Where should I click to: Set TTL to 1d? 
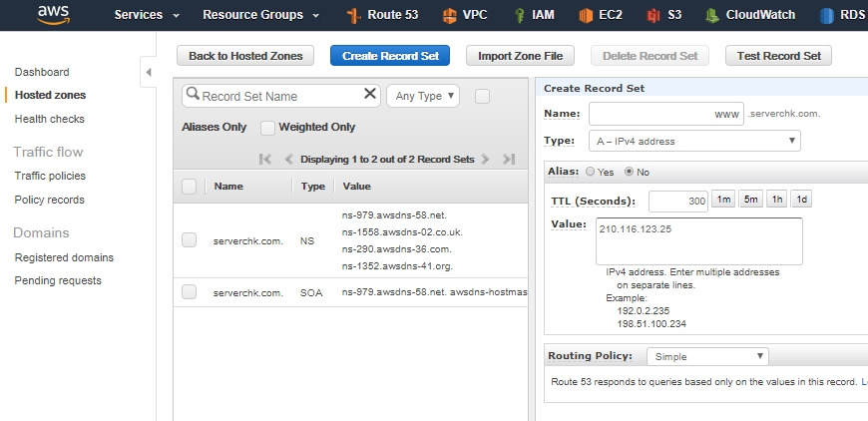coord(801,200)
